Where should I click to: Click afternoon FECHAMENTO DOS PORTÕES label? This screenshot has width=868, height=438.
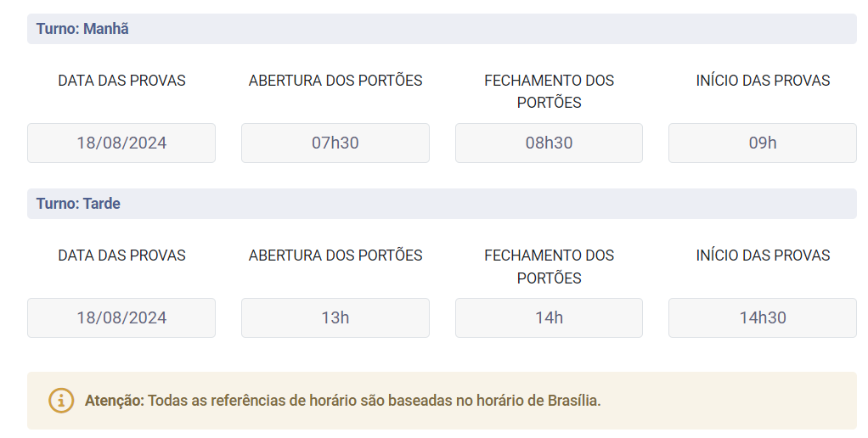click(550, 267)
